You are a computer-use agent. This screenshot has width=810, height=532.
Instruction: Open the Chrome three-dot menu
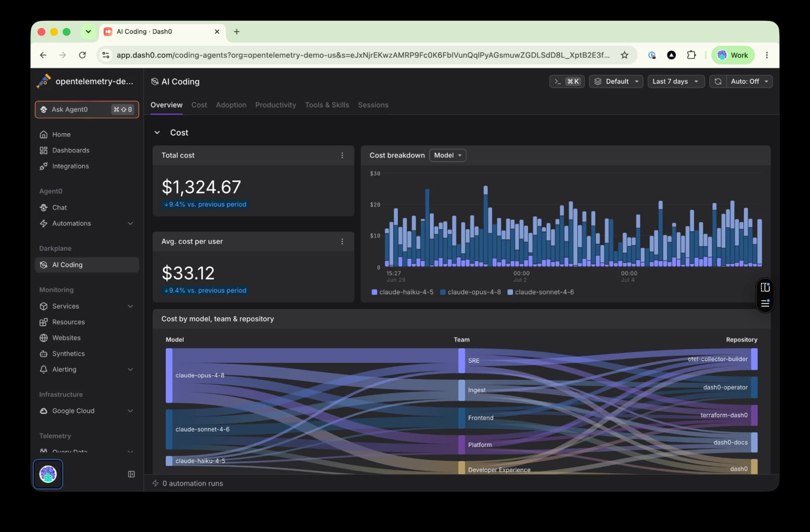point(767,55)
